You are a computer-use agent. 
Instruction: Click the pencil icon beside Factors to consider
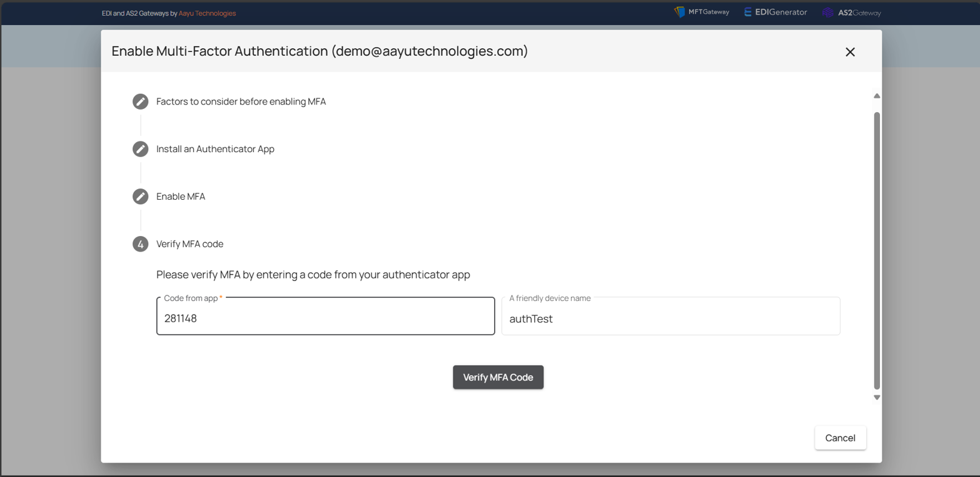click(x=140, y=101)
